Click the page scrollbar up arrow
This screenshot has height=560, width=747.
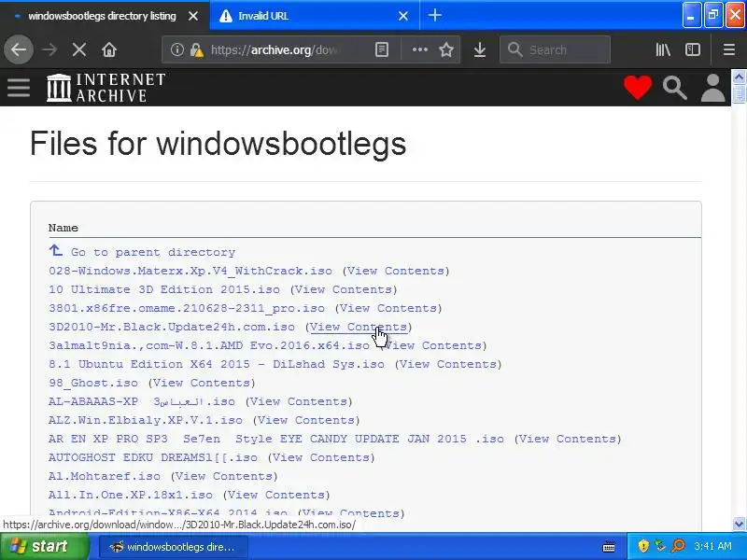(739, 77)
